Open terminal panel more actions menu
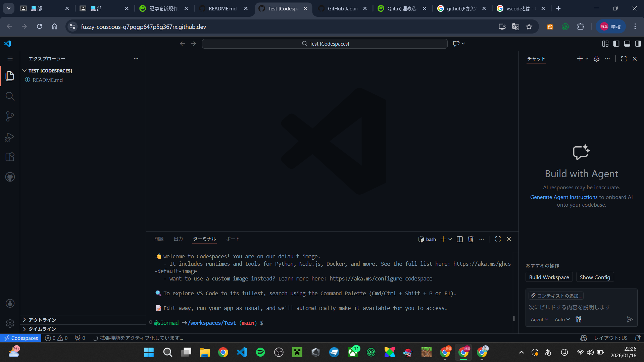Screen dimensions: 644x362 point(482,239)
